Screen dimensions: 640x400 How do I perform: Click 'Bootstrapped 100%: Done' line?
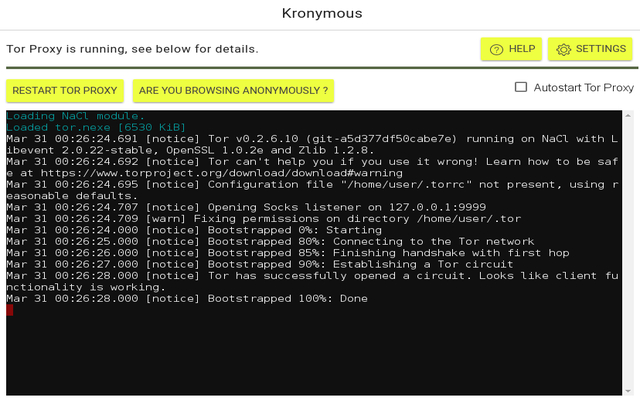(x=187, y=299)
